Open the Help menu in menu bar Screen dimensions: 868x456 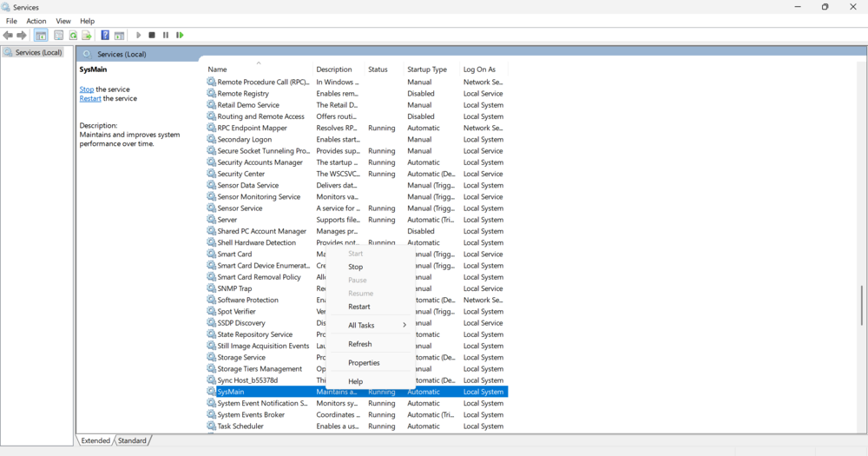pos(88,21)
